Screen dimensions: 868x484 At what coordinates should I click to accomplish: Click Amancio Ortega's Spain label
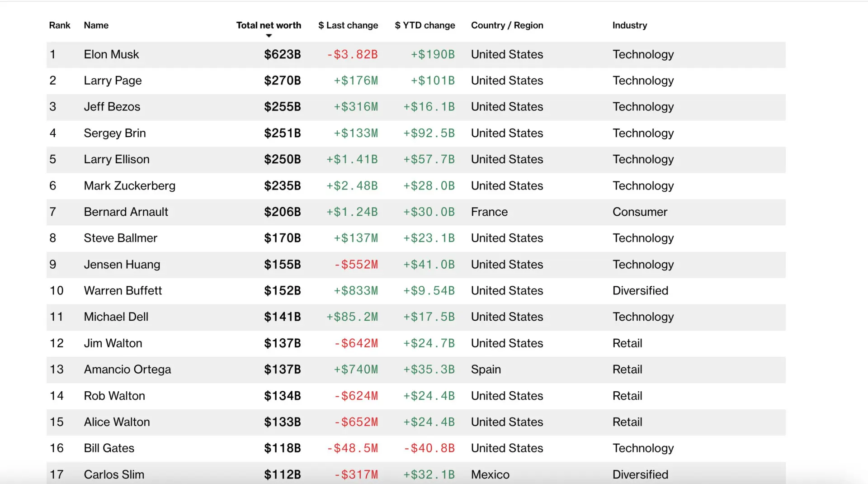coord(486,369)
